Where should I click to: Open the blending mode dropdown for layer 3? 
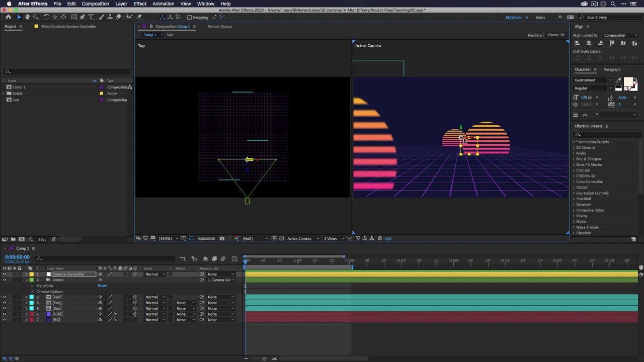click(155, 297)
